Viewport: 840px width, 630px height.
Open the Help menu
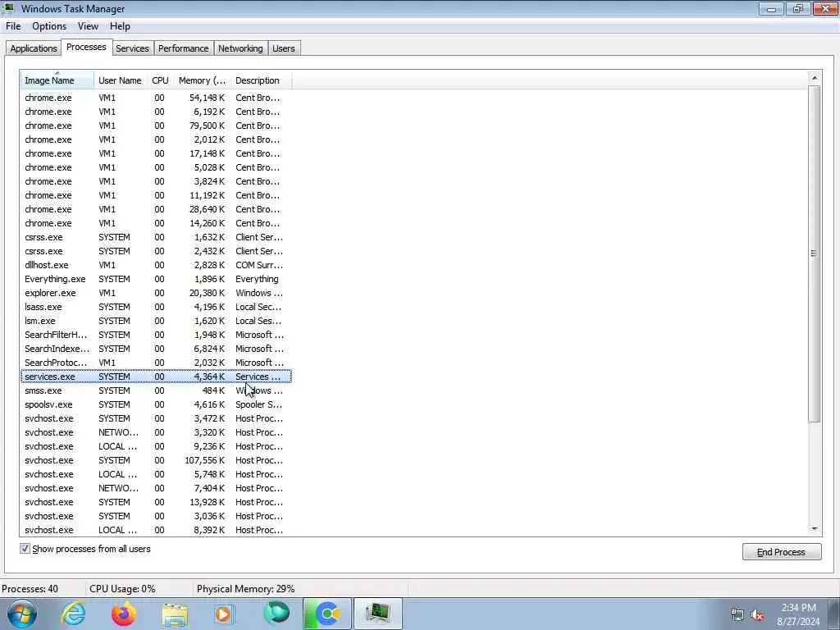point(120,26)
